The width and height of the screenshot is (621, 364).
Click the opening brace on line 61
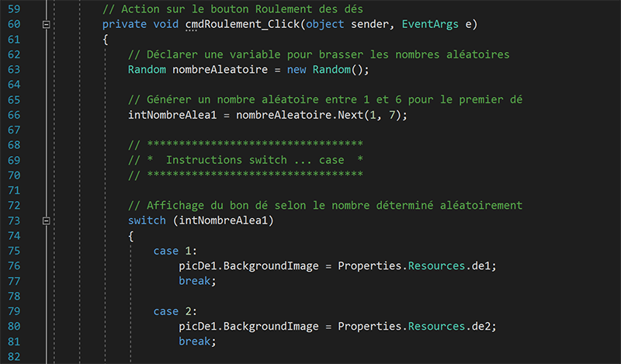click(106, 40)
